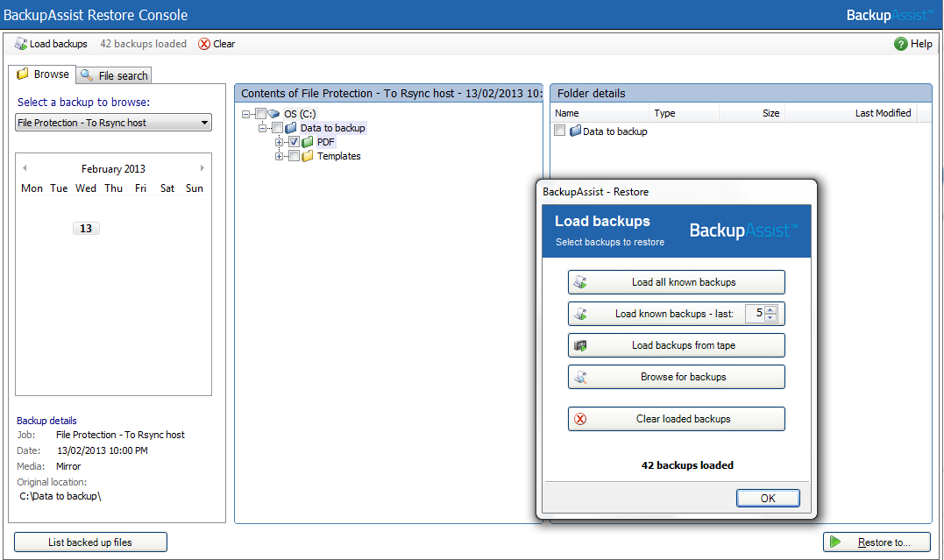Increase the last backups count spinner
The width and height of the screenshot is (944, 560).
(770, 310)
